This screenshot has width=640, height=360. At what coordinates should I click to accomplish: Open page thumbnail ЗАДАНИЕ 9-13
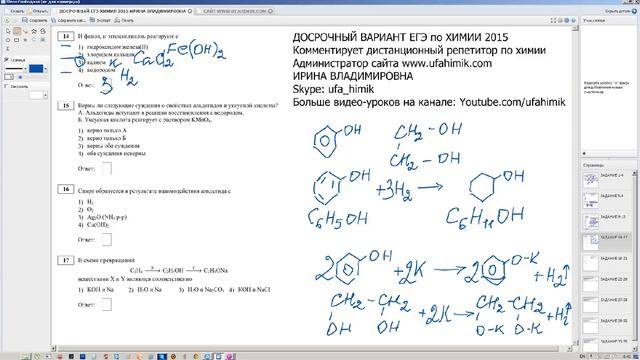(x=591, y=221)
